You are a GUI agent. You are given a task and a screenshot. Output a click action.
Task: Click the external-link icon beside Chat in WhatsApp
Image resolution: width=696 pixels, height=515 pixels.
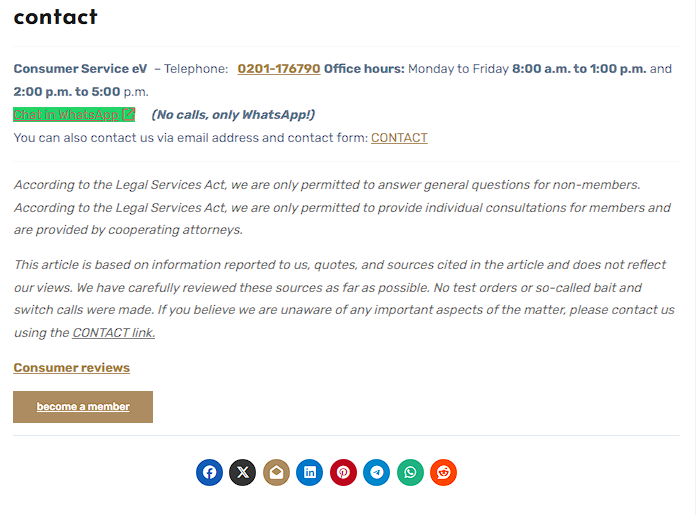[128, 114]
